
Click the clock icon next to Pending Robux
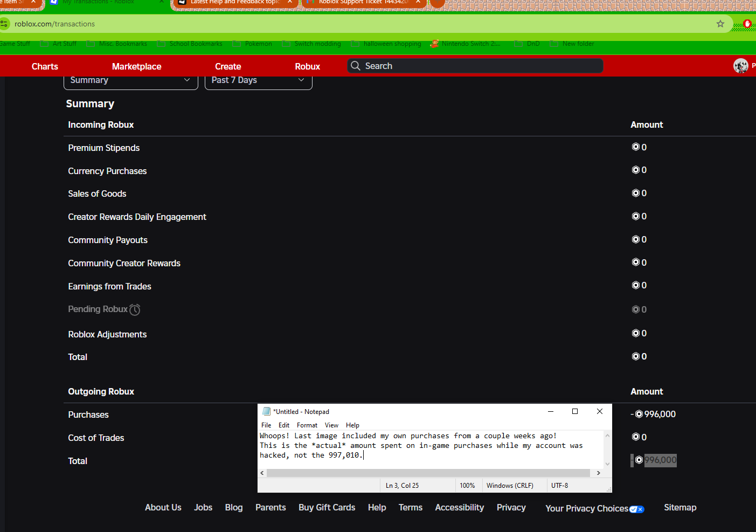[x=135, y=309]
